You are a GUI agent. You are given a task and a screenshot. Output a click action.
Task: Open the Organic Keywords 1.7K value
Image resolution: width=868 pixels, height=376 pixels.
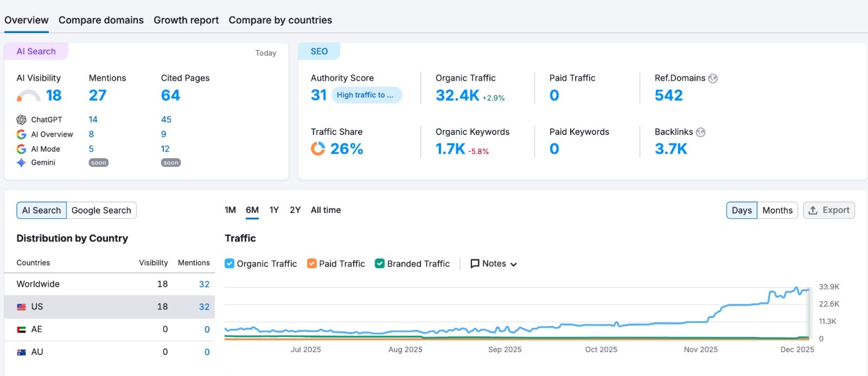tap(450, 149)
